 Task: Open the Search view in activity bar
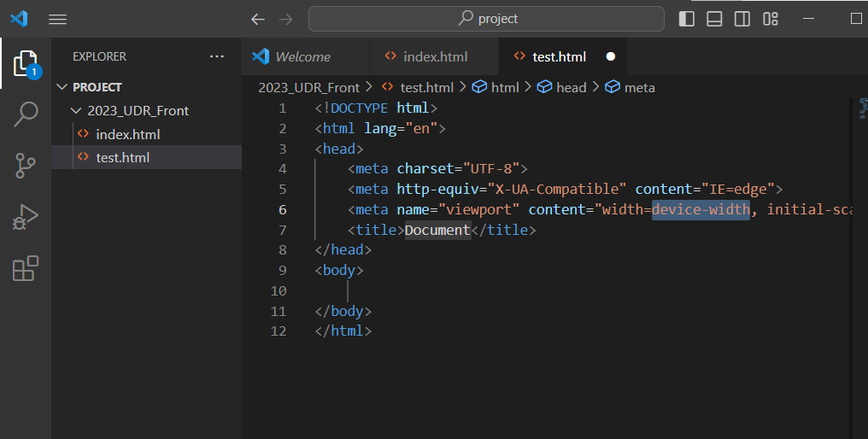(26, 114)
